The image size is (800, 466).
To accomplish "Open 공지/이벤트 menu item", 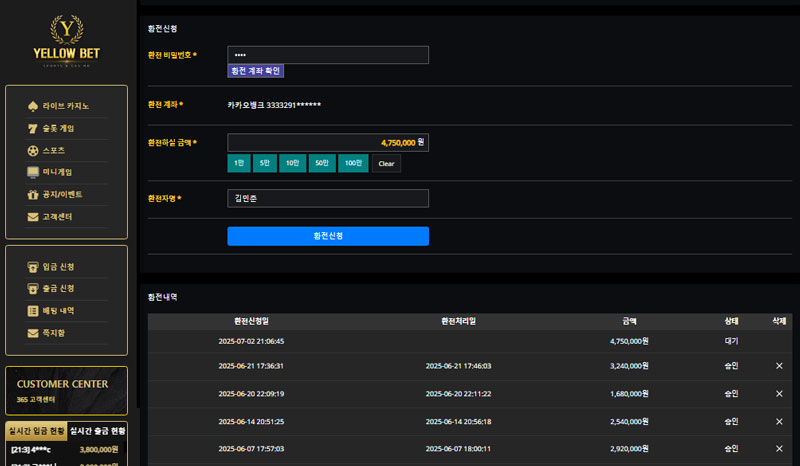I will (62, 194).
